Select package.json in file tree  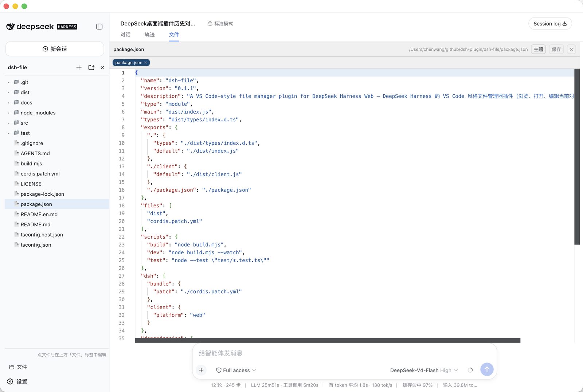[x=57, y=204]
